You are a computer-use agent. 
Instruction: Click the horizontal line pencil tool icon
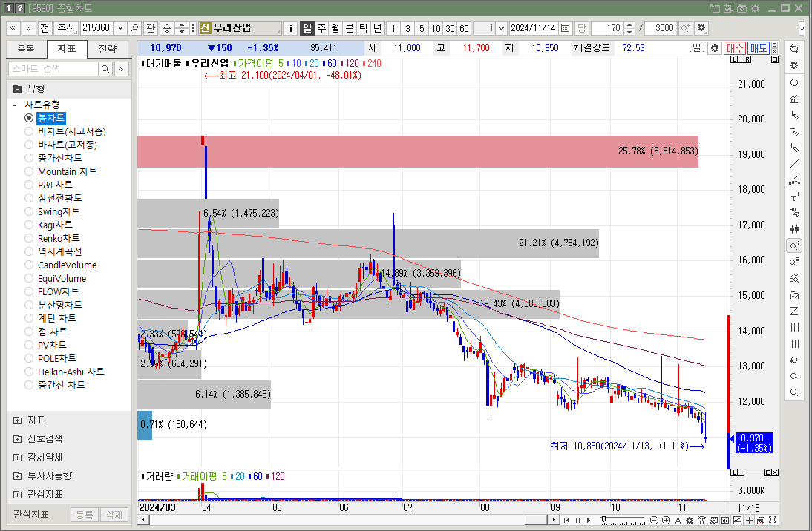click(794, 131)
